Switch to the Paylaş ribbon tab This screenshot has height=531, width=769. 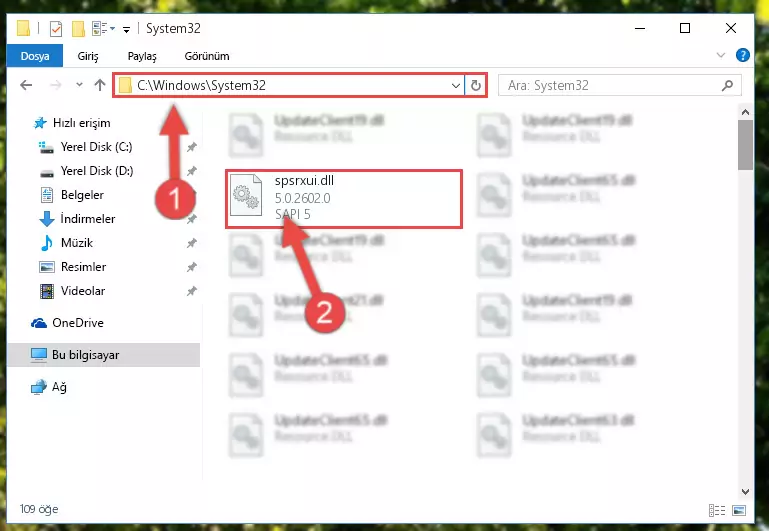point(142,56)
